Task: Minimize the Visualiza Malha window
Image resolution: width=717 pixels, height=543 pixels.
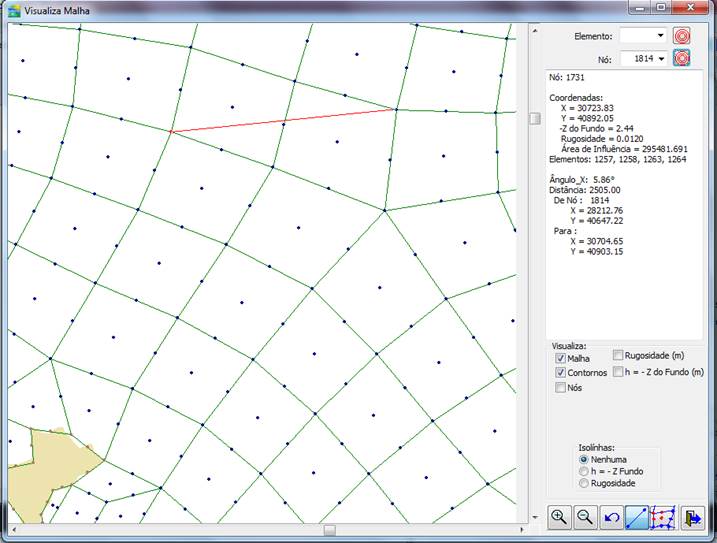Action: [x=639, y=7]
